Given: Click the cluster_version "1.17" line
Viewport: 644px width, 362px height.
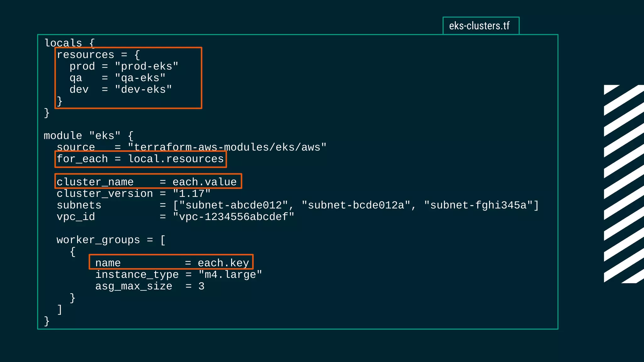Looking at the screenshot, I should coord(134,194).
